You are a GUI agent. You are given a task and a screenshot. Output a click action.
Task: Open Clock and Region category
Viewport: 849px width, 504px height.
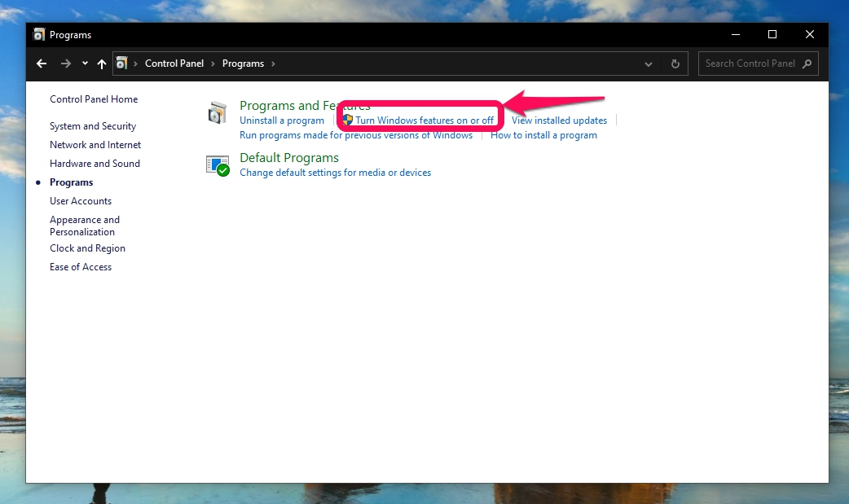click(87, 248)
